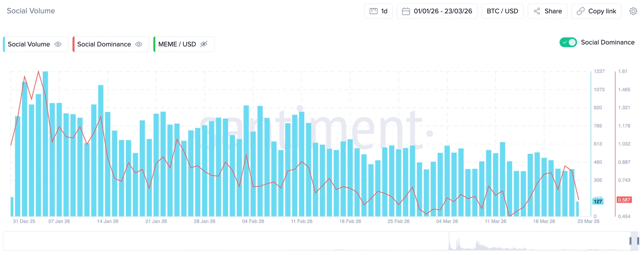This screenshot has width=644, height=255.
Task: Click the 127 current volume value tag
Action: (597, 202)
